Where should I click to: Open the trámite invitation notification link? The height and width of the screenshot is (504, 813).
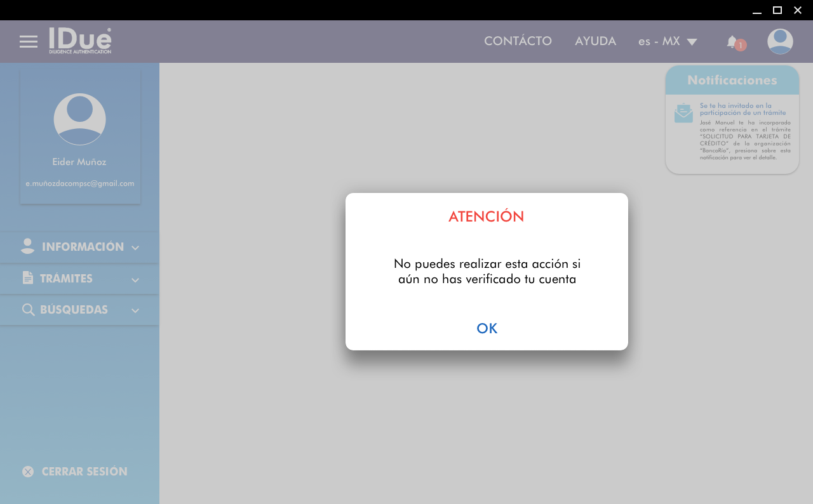pyautogui.click(x=742, y=109)
